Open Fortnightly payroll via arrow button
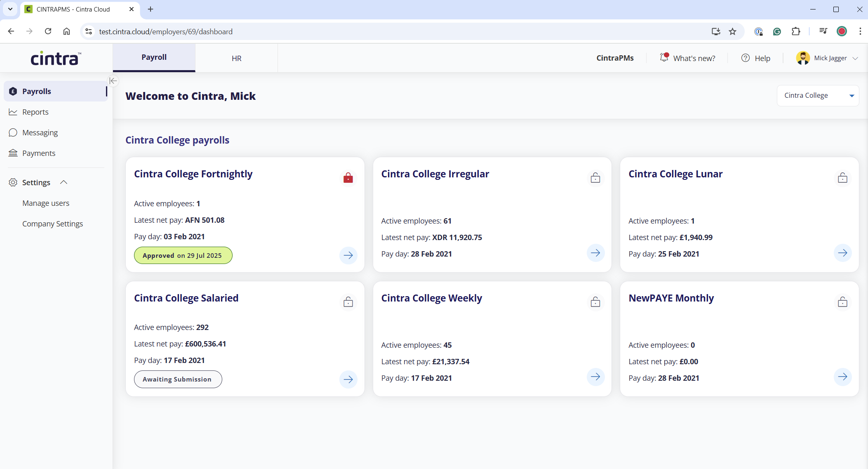The width and height of the screenshot is (868, 469). coord(348,255)
